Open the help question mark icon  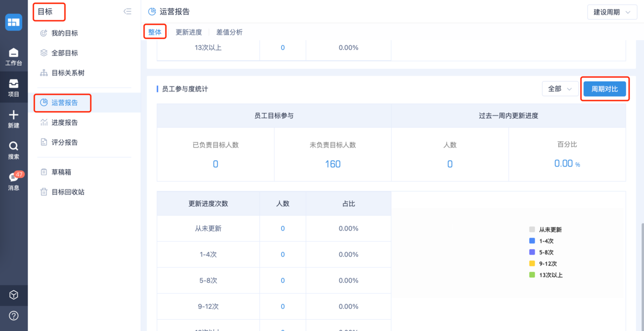coord(14,315)
